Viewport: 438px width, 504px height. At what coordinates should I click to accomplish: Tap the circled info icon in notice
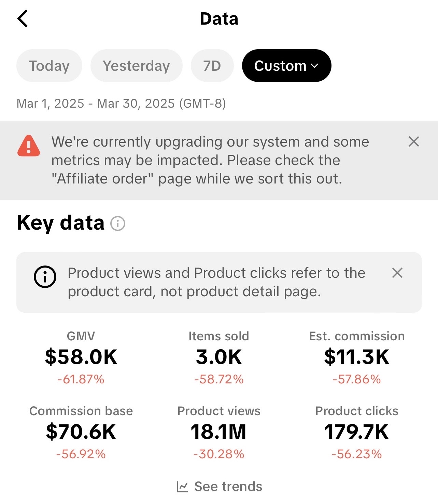(x=45, y=277)
